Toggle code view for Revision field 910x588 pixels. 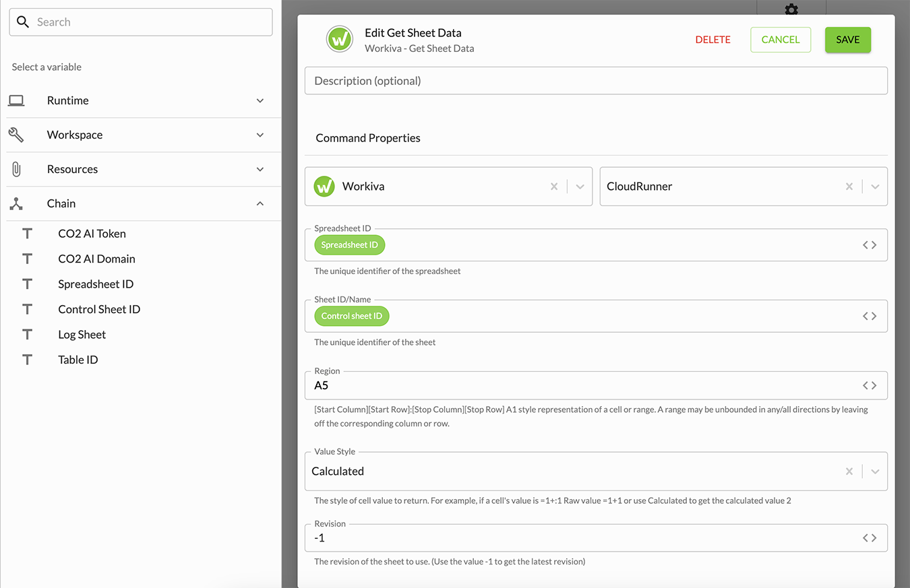tap(870, 538)
